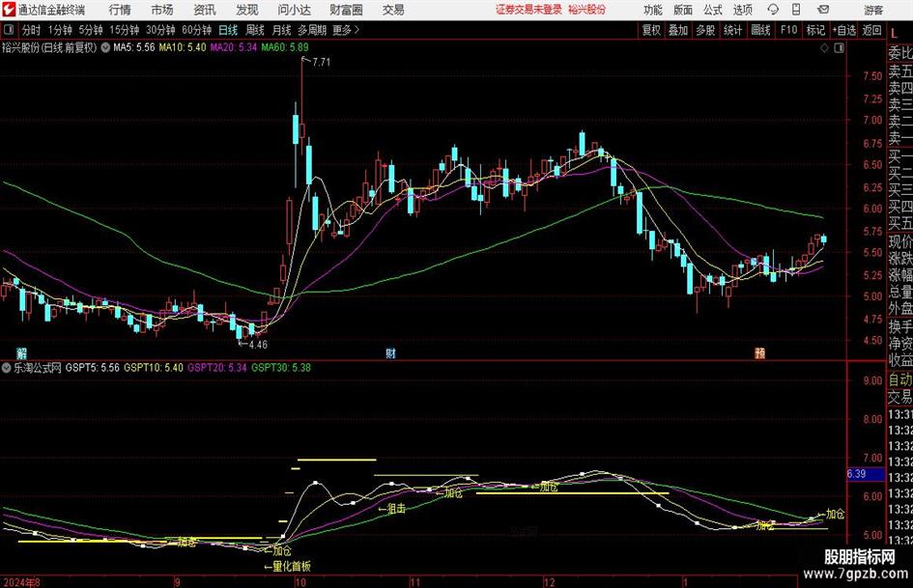913x588 pixels.
Task: Add stock via +自选 button
Action: (x=843, y=30)
